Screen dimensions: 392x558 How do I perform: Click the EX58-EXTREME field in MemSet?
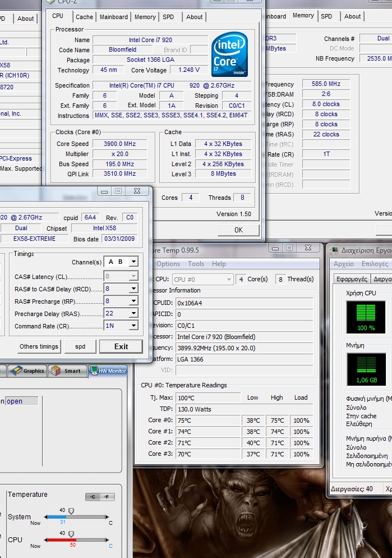point(34,239)
